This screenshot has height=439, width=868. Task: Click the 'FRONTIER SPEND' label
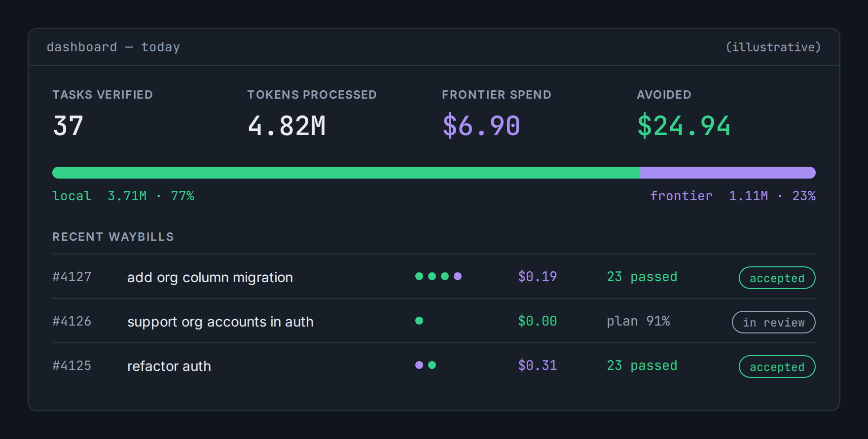(x=497, y=95)
